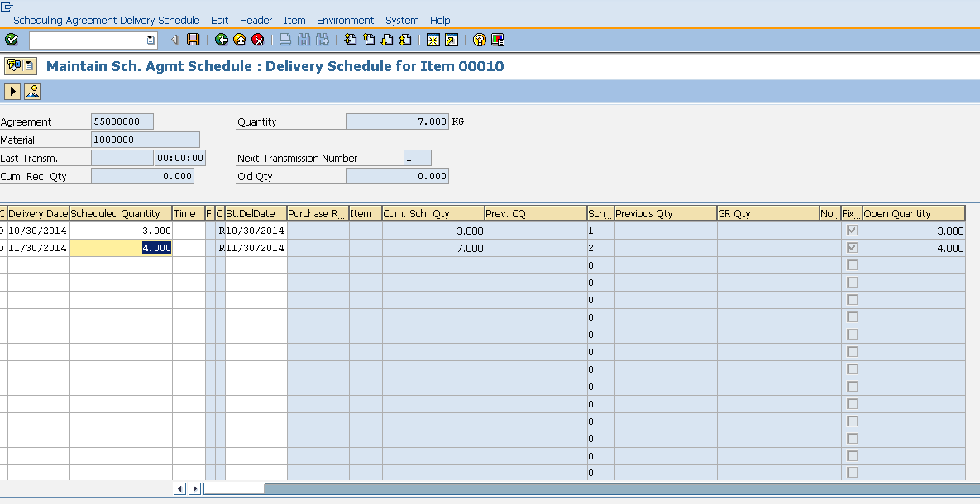Click the green Back arrow icon
Image resolution: width=980 pixels, height=504 pixels.
tap(222, 40)
